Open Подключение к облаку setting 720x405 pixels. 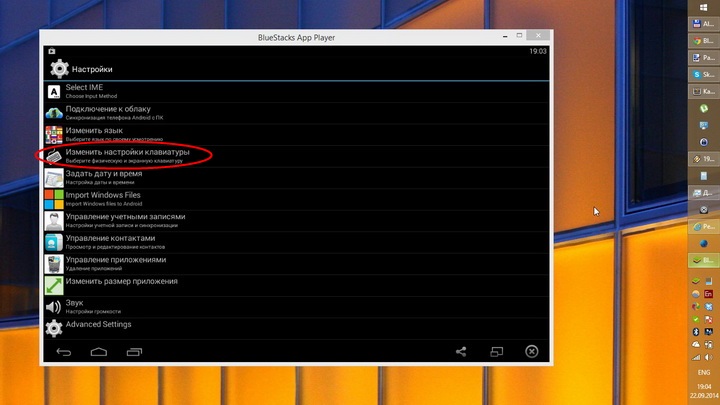(x=296, y=113)
